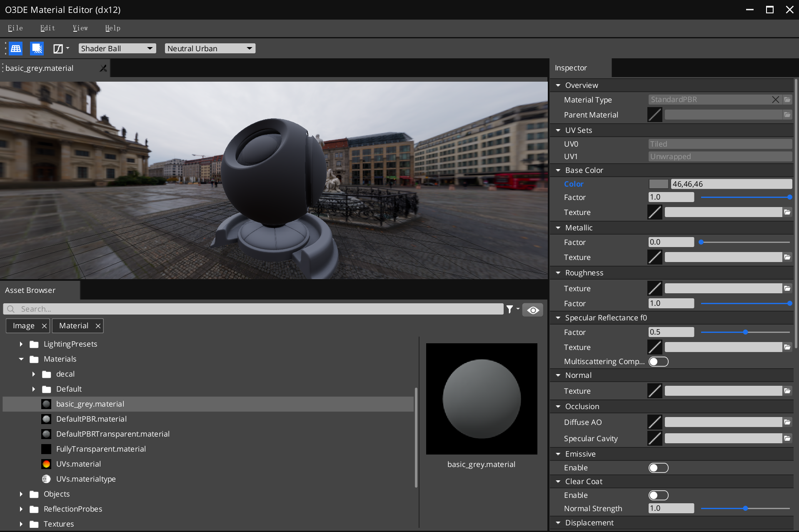Toggle the shadow catcher toolbar icon
This screenshot has width=799, height=532.
coord(37,49)
